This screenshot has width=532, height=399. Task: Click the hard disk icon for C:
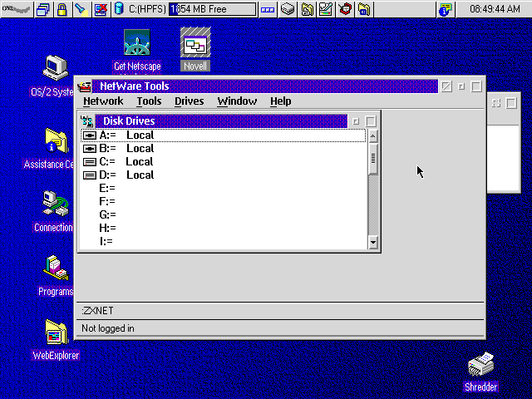pos(90,162)
